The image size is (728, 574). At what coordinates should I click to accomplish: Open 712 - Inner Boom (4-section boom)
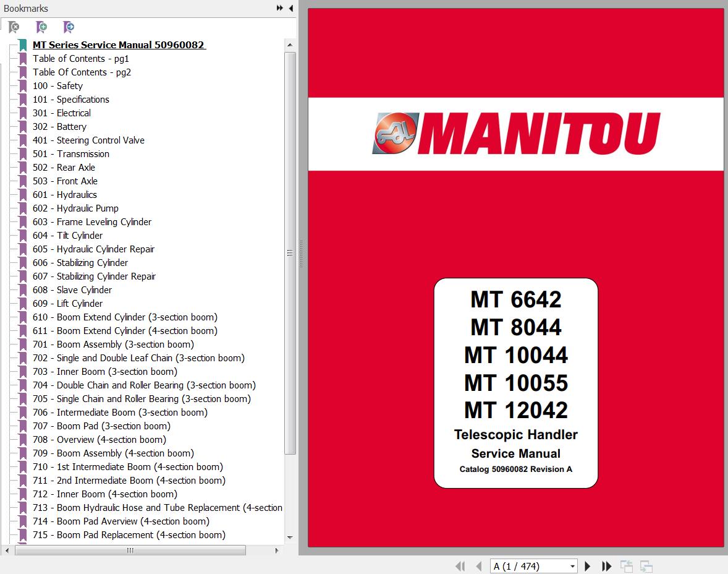pyautogui.click(x=105, y=494)
